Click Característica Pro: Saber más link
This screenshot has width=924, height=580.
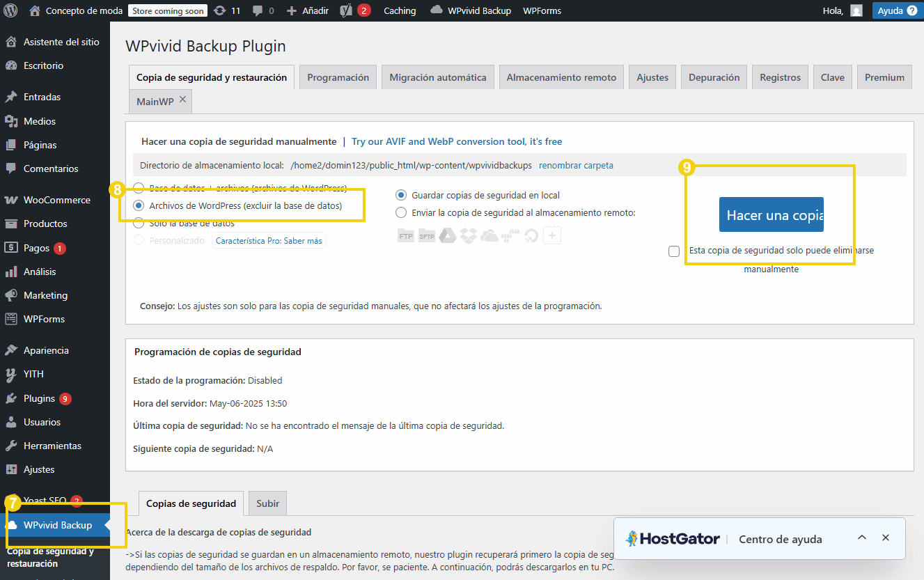(x=269, y=241)
